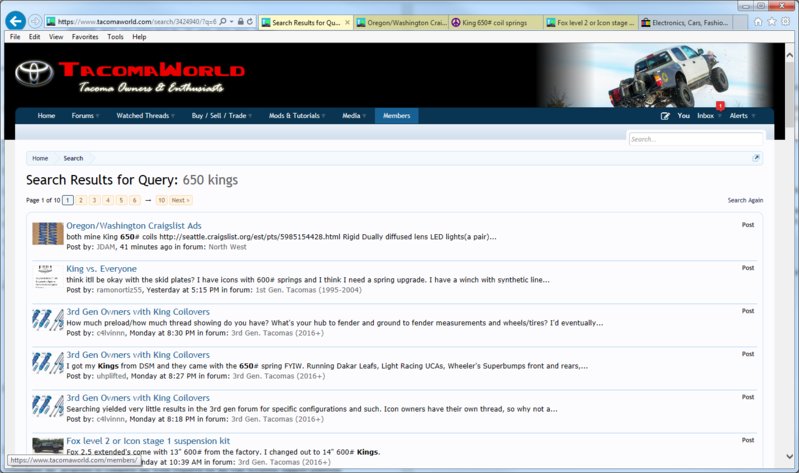Click the search magnifier icon in address bar
The width and height of the screenshot is (799, 473).
[223, 21]
